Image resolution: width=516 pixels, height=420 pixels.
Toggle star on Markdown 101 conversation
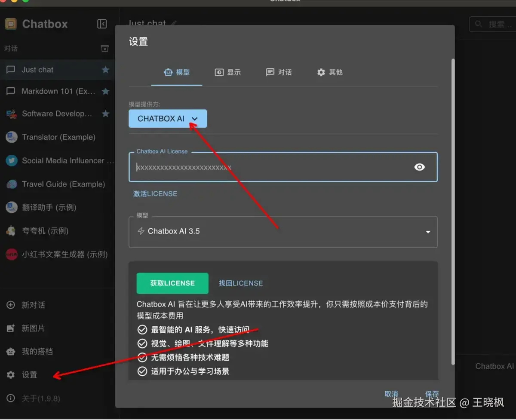[x=105, y=91]
